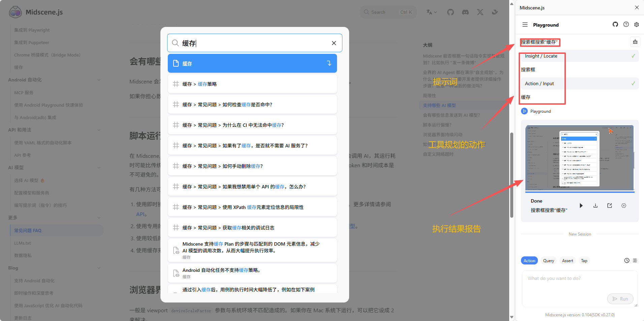Open result 如何手动删除缓存?
This screenshot has width=644, height=321.
(252, 166)
